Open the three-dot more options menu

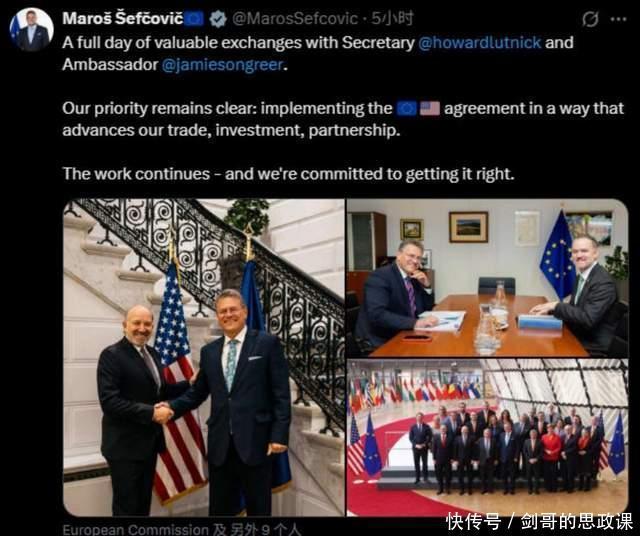click(618, 19)
